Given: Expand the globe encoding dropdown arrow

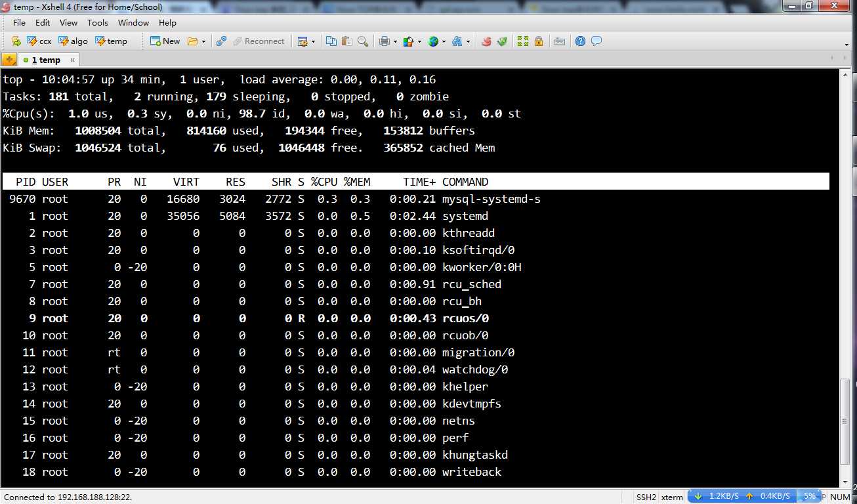Looking at the screenshot, I should [444, 41].
